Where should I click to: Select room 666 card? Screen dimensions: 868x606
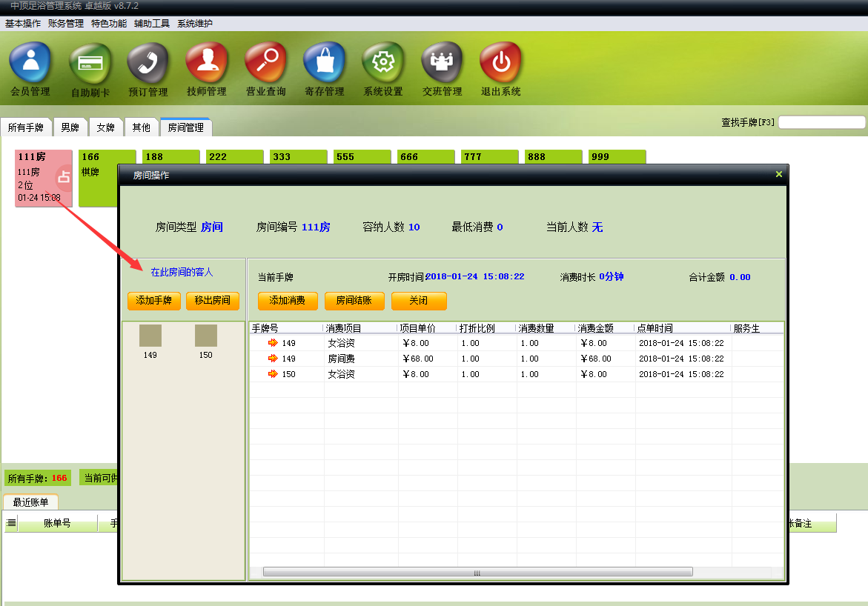click(x=425, y=156)
